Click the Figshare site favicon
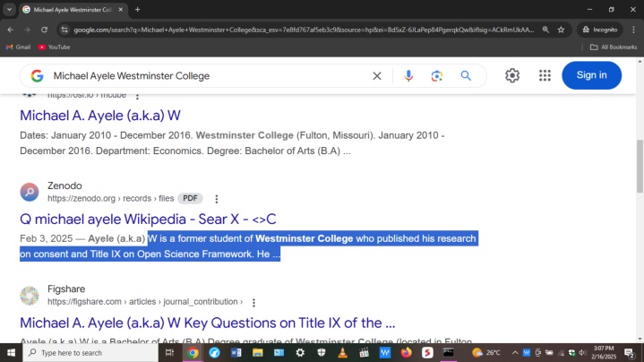Screen dimensions: 644x362 point(30,296)
